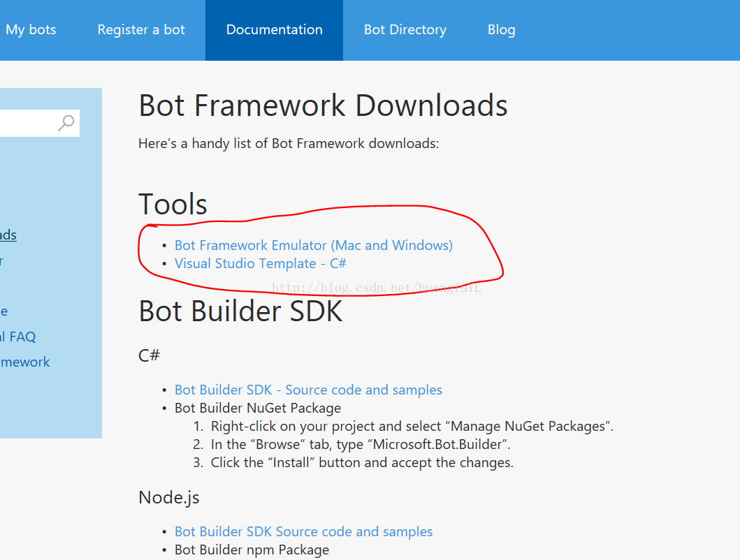Viewport: 740px width, 560px height.
Task: Click the 'Install' button instruction step
Action: (362, 462)
